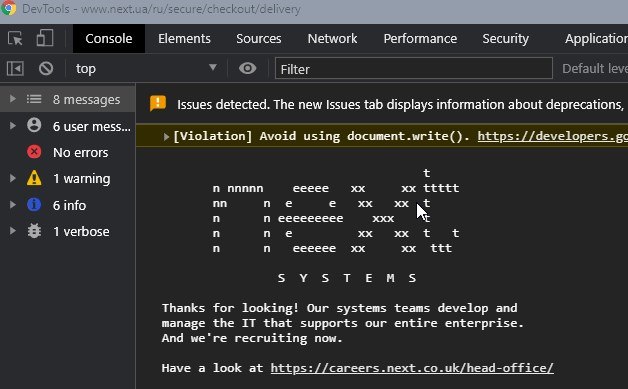Filter by 1 warning row
The width and height of the screenshot is (628, 389).
point(67,179)
